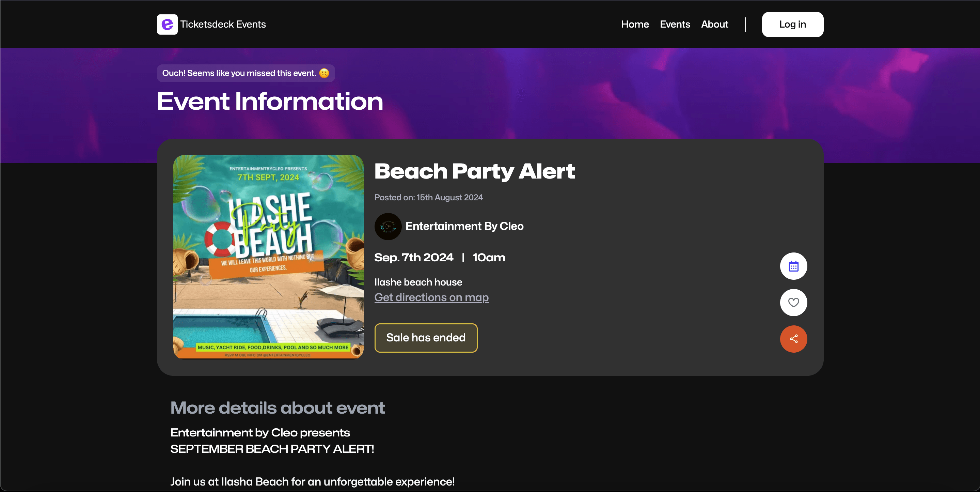Screen dimensions: 980x492
Task: Click the orange share icon button
Action: (x=793, y=339)
